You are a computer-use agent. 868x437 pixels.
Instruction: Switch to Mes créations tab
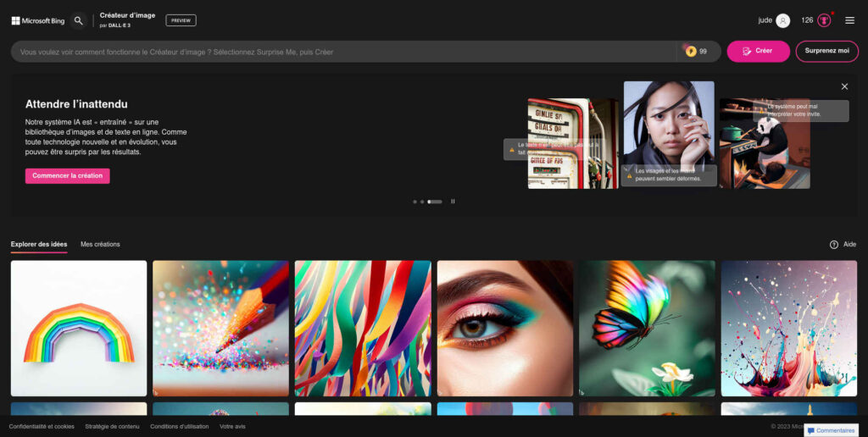click(x=100, y=245)
